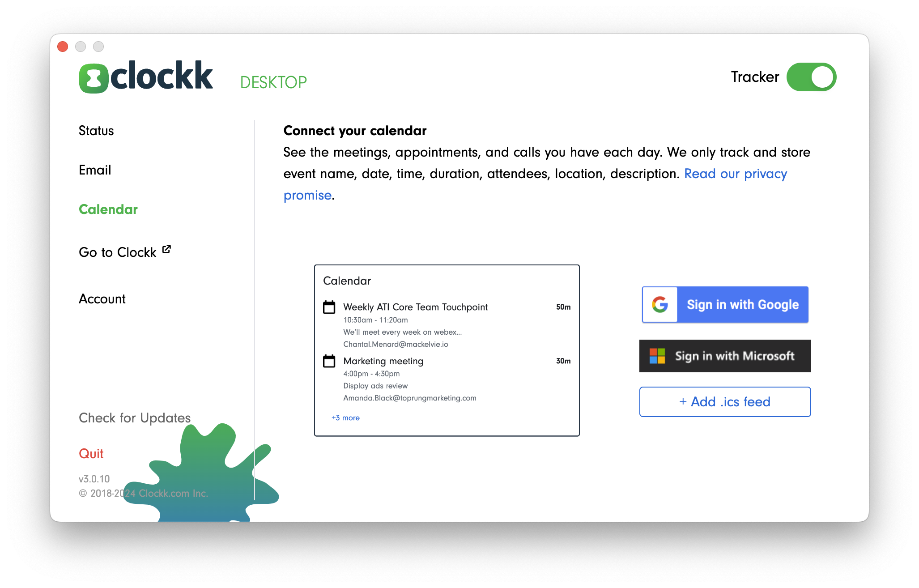
Task: Expand the +3 more calendar events
Action: [345, 418]
